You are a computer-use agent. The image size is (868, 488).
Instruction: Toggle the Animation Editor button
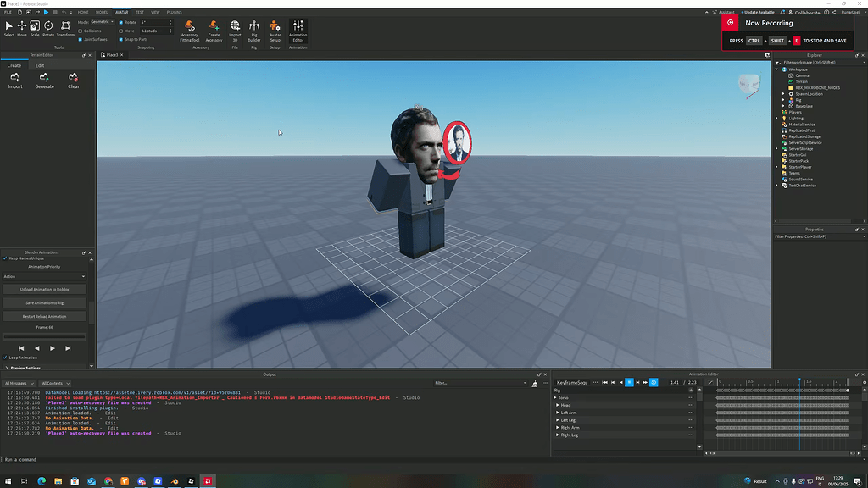298,31
